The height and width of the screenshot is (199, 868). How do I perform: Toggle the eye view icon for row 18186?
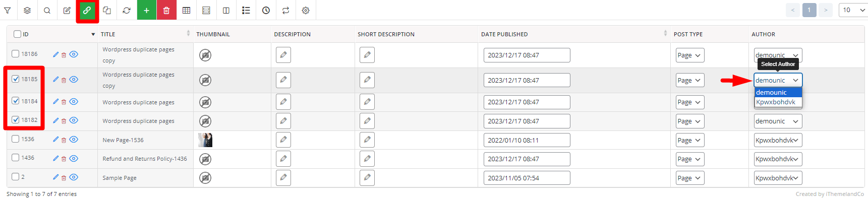click(x=74, y=54)
